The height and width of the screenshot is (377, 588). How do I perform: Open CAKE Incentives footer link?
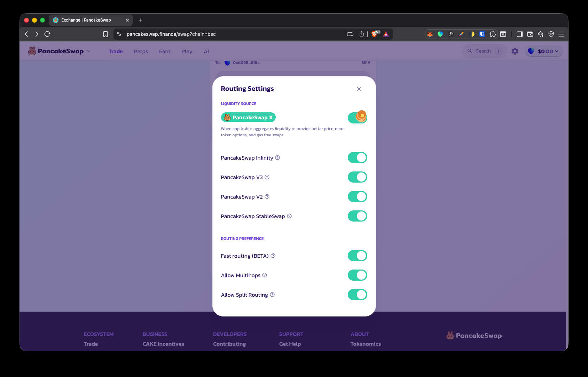click(163, 344)
